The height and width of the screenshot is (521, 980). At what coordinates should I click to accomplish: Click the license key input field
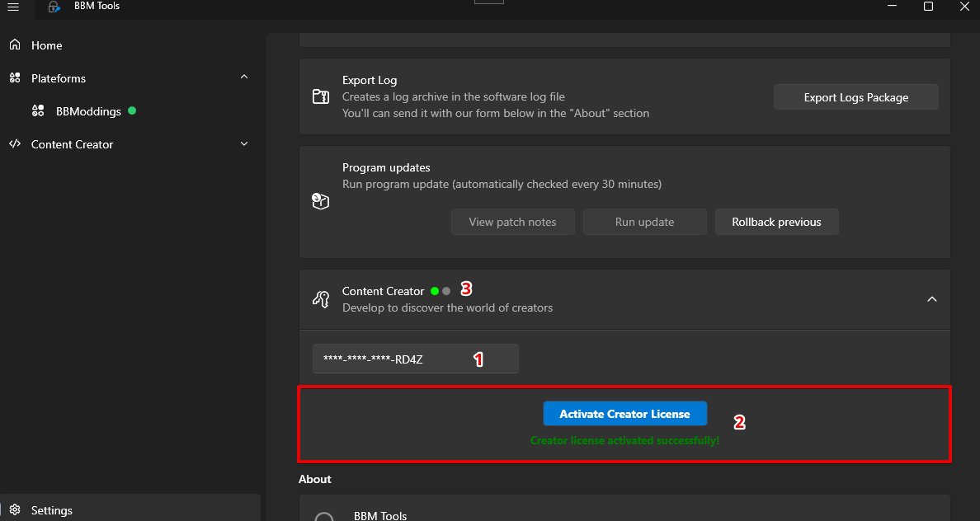tap(415, 359)
